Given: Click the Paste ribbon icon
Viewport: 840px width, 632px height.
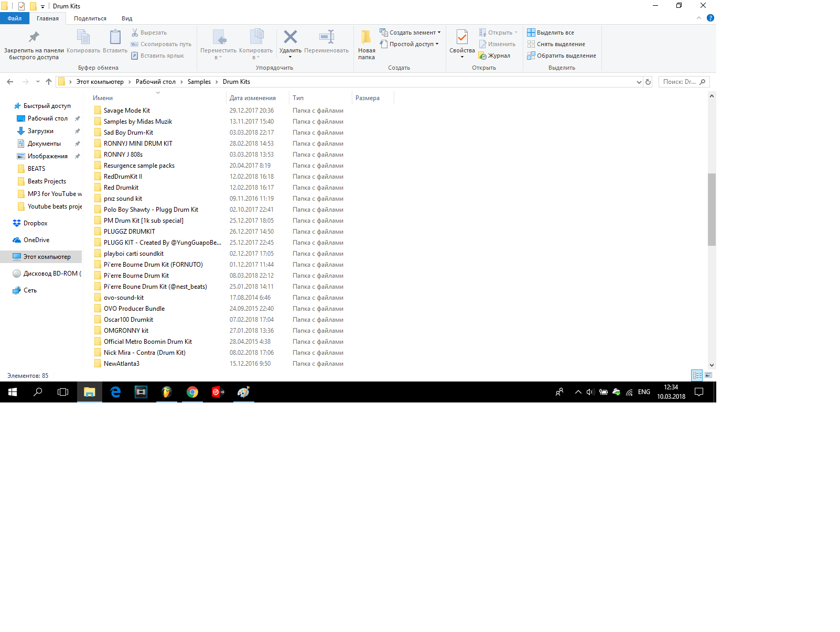Looking at the screenshot, I should 115,37.
